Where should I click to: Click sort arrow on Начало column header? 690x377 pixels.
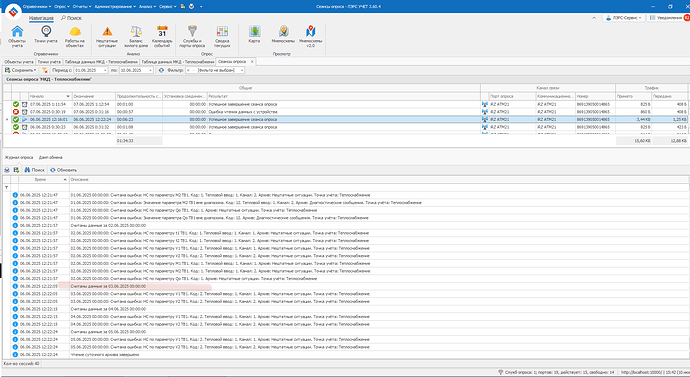68,96
